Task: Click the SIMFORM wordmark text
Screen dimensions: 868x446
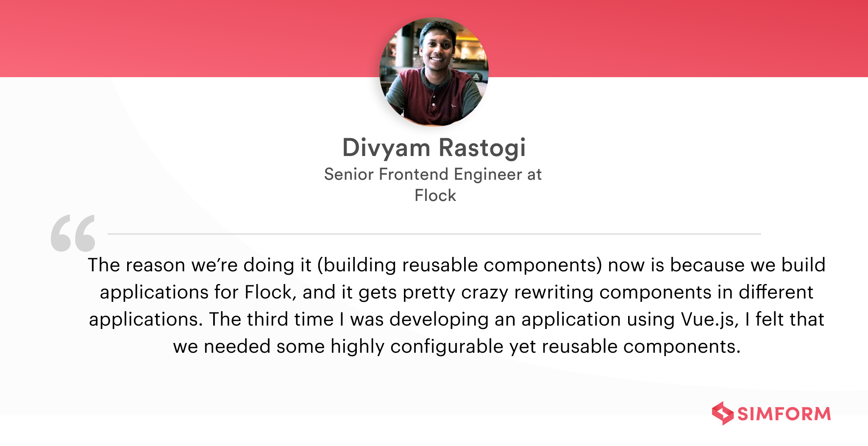Action: pos(784,414)
